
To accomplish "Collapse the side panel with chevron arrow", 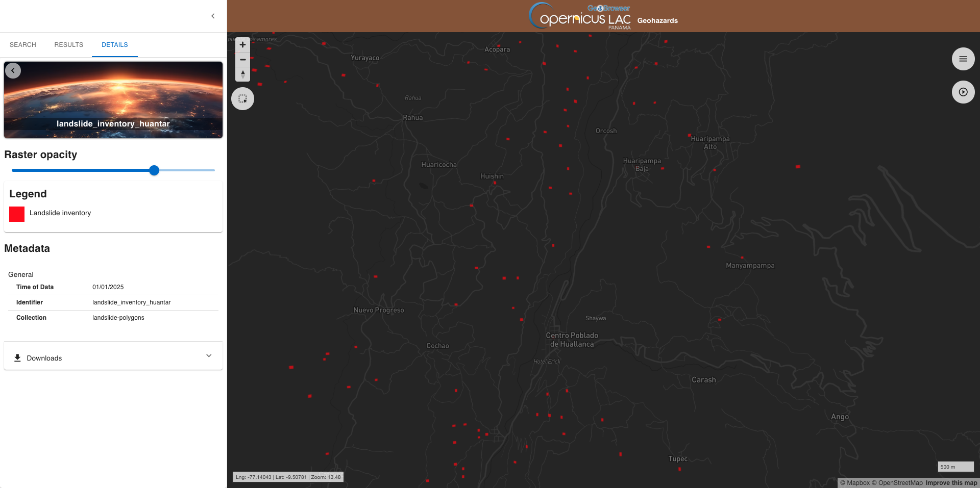I will 213,16.
